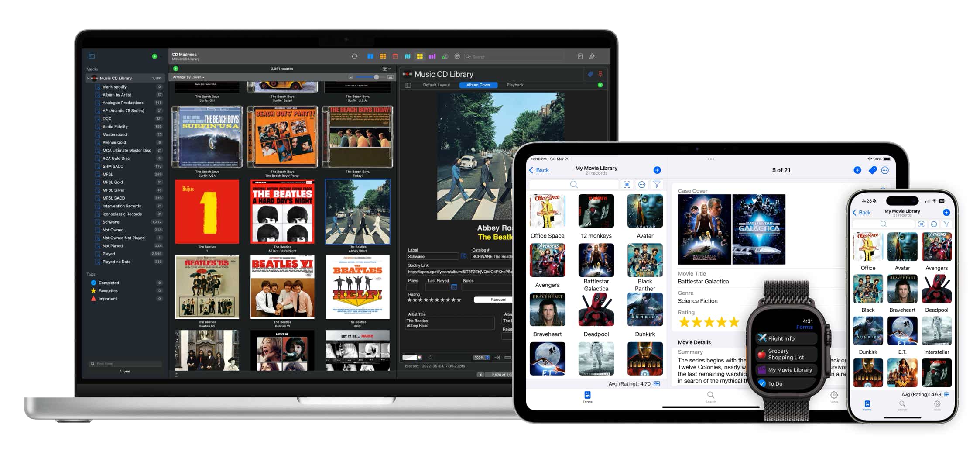Open Grocery Shopping List on the watch

[x=786, y=354]
